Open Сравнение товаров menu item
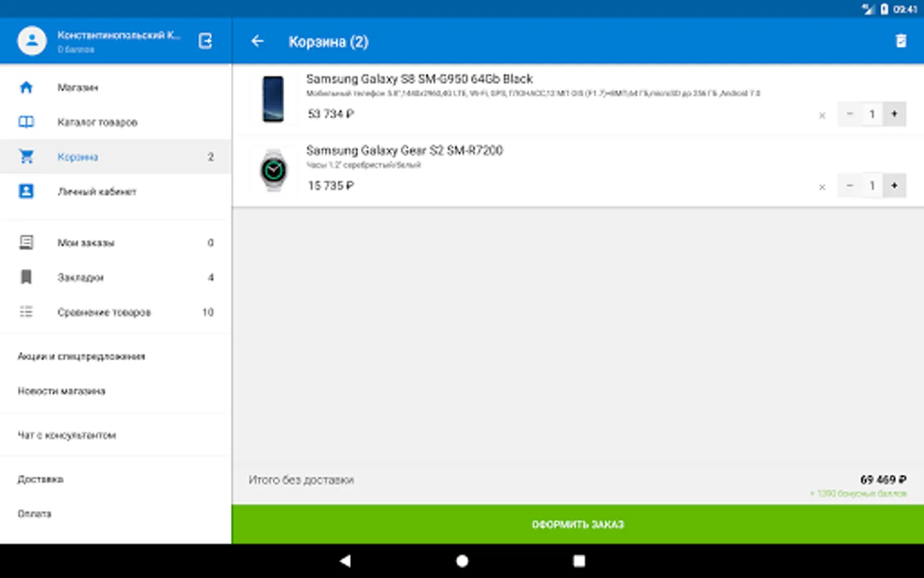 coord(104,312)
